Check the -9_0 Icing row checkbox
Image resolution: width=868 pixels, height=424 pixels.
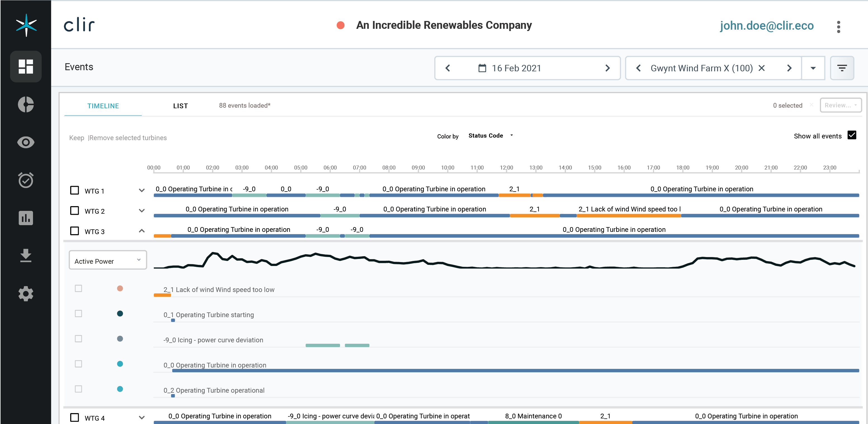[79, 339]
